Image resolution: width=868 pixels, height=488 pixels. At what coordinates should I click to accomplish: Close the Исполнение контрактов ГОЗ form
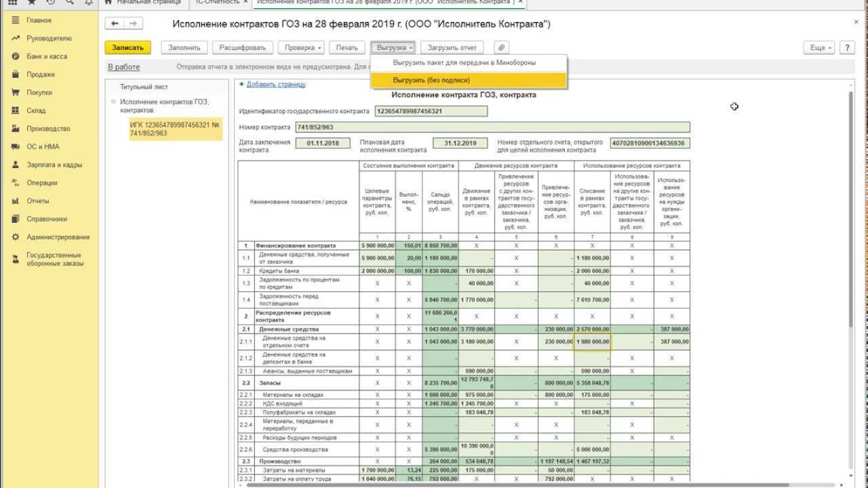click(856, 22)
